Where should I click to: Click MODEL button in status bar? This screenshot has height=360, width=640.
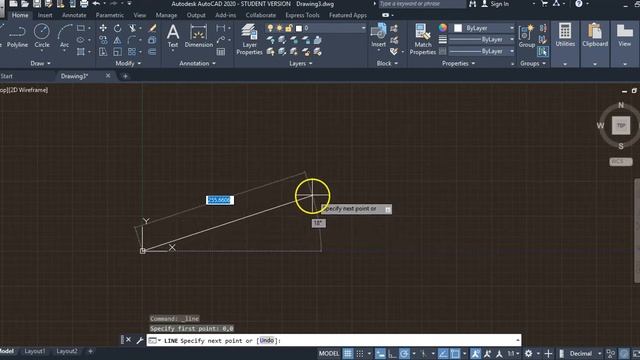(x=329, y=353)
